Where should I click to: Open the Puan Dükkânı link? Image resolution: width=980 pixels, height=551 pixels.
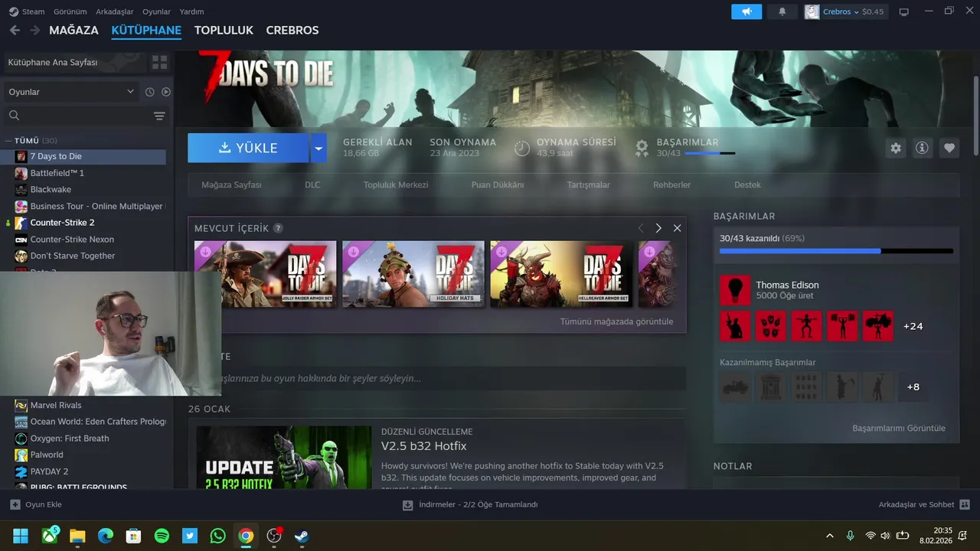click(498, 185)
